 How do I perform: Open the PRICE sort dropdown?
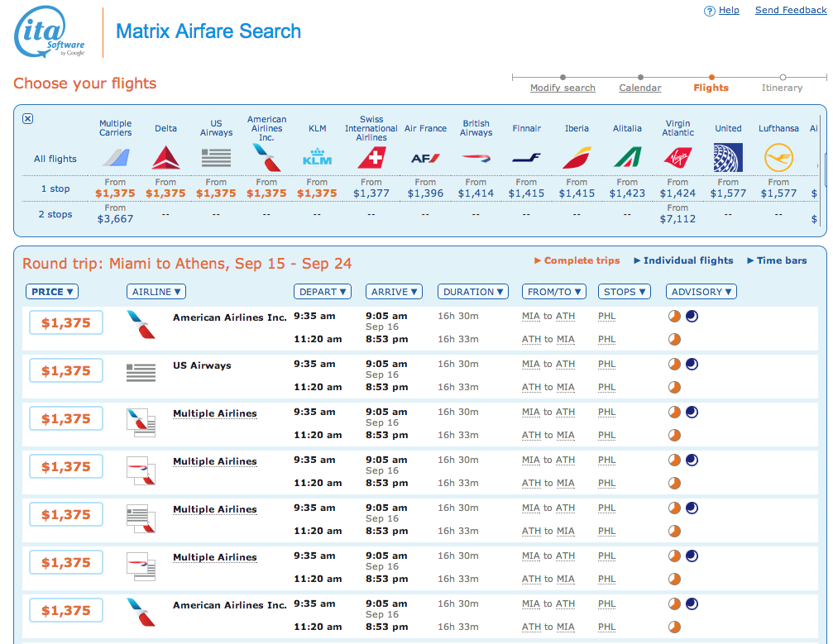click(52, 292)
